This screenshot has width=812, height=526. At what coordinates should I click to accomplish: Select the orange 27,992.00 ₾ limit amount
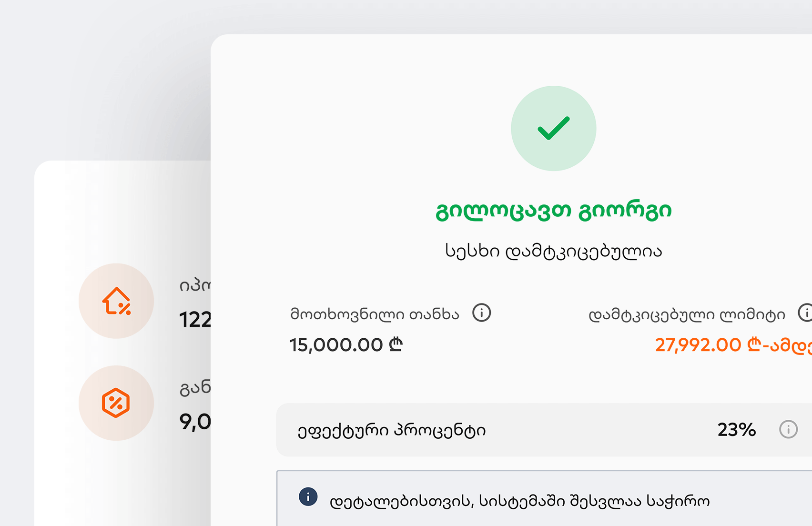coord(733,345)
